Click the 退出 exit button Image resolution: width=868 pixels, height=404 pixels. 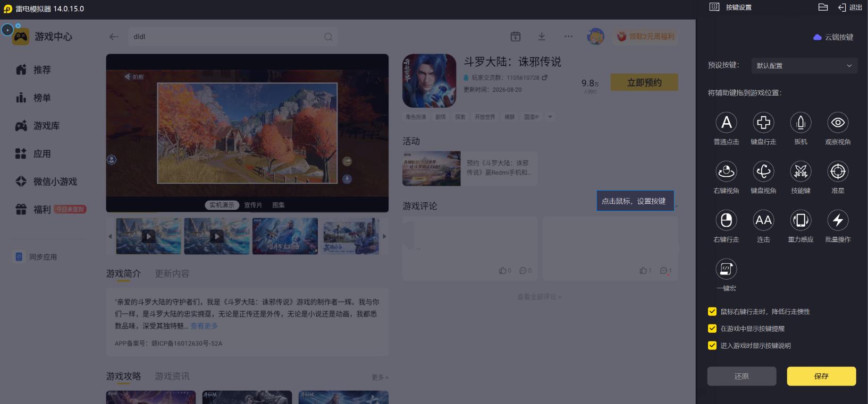coord(850,7)
